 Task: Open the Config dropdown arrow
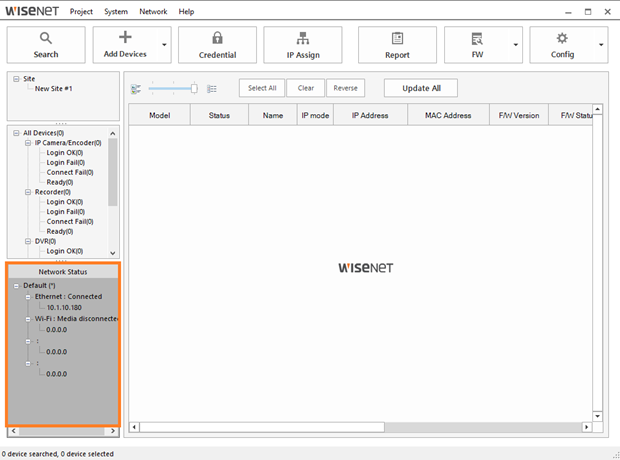click(601, 45)
